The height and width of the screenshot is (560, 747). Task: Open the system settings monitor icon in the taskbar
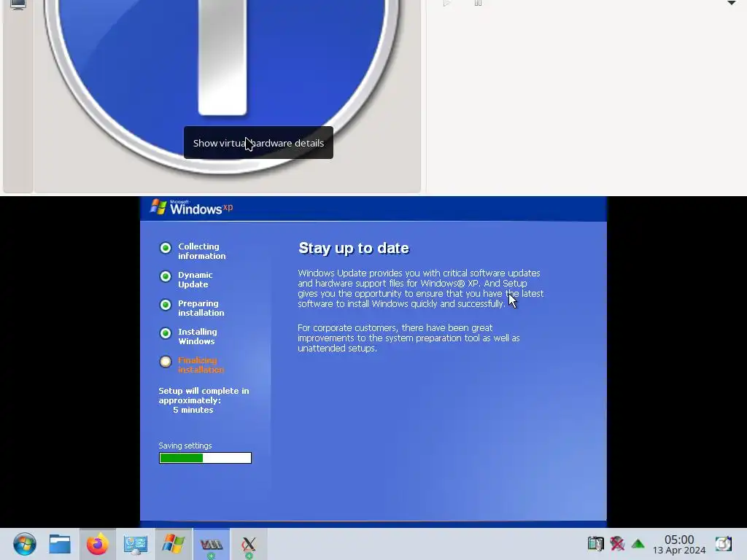click(135, 544)
